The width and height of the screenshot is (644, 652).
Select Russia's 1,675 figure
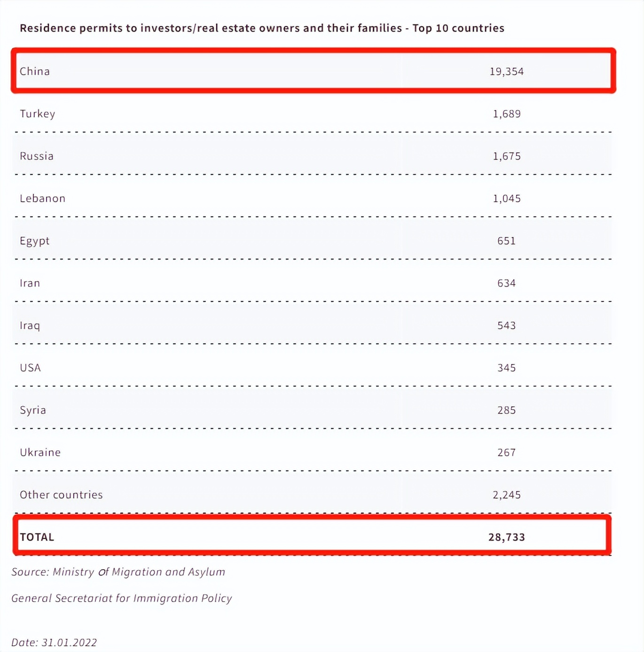tap(506, 156)
